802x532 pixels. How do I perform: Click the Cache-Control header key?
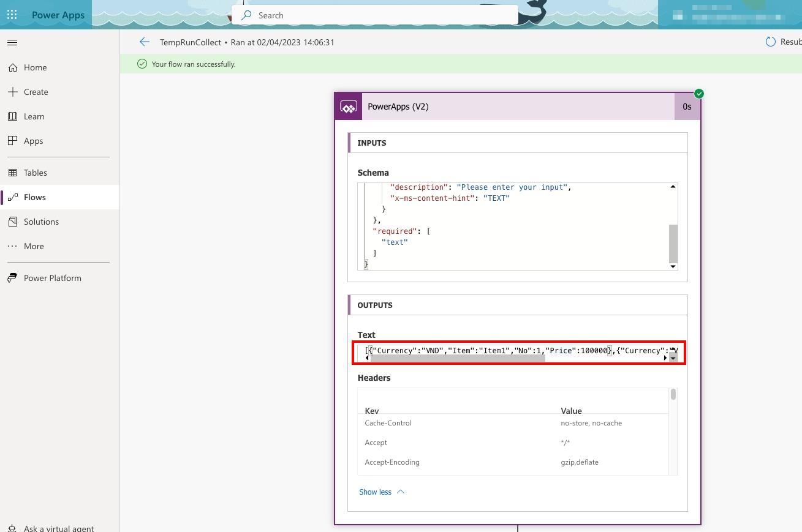coord(388,423)
